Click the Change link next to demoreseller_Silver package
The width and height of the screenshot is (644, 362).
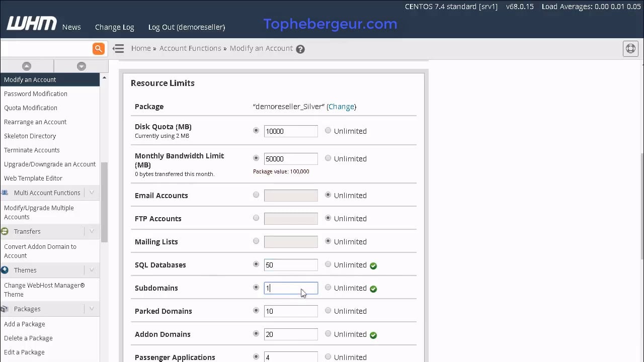point(341,107)
